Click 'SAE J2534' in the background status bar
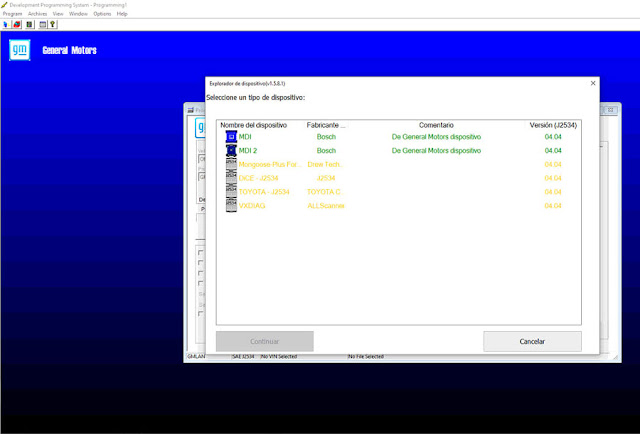 tap(243, 357)
